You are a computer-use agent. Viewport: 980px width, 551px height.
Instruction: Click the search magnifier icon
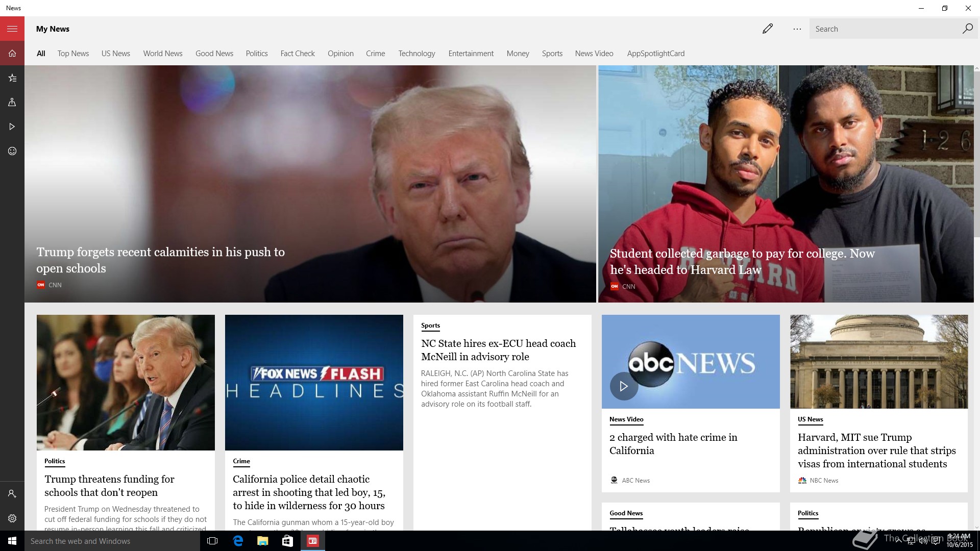(967, 29)
